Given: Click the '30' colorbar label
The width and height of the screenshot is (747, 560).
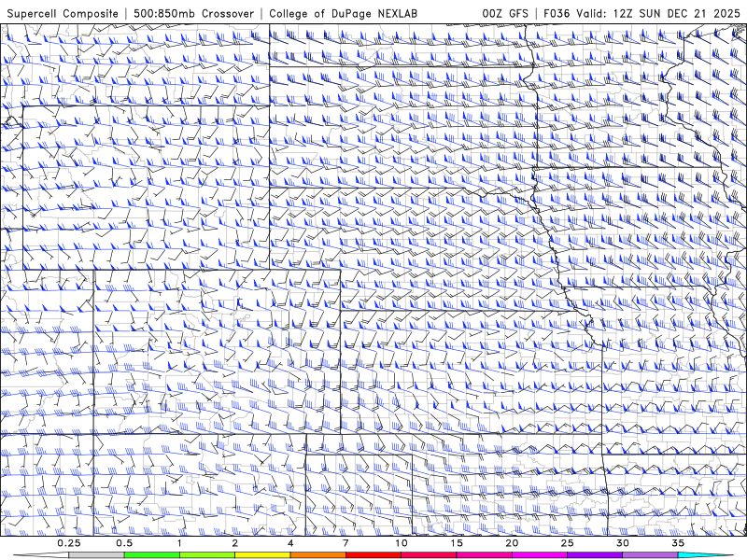Looking at the screenshot, I should 623,543.
